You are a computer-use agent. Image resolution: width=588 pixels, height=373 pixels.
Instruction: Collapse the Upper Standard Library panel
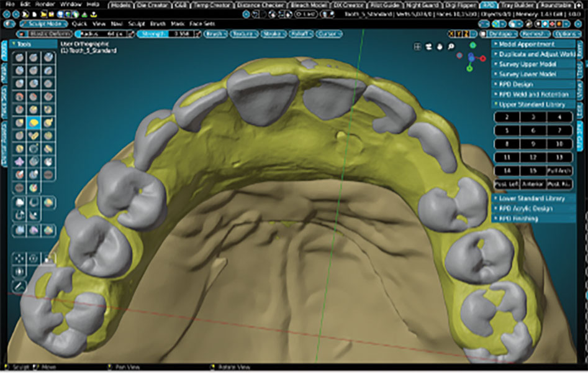coord(531,104)
